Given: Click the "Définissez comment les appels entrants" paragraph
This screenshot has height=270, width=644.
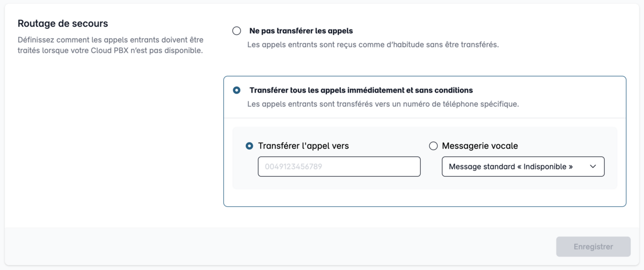Looking at the screenshot, I should pos(111,46).
